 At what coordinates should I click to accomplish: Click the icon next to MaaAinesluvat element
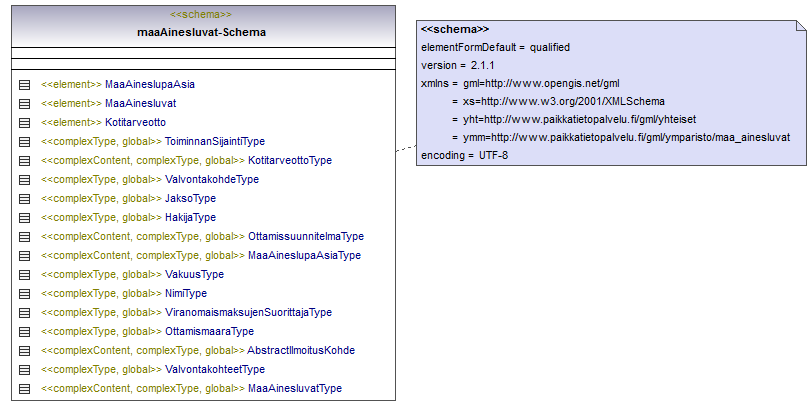click(25, 103)
